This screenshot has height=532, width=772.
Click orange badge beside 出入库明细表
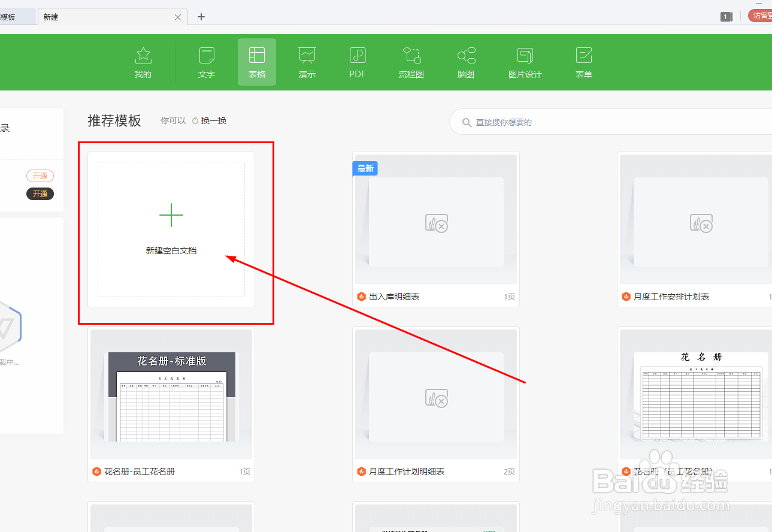click(x=361, y=297)
